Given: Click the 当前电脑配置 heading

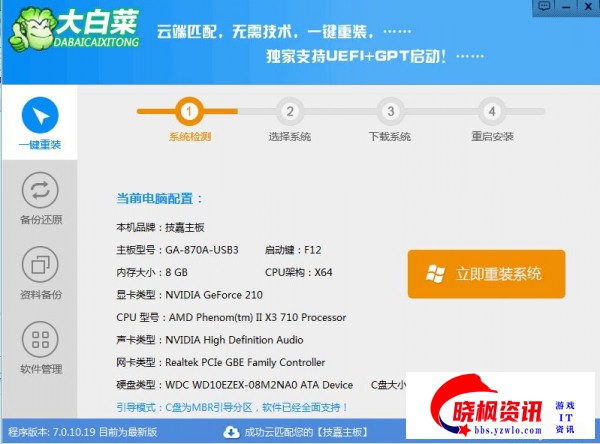Looking at the screenshot, I should (160, 198).
